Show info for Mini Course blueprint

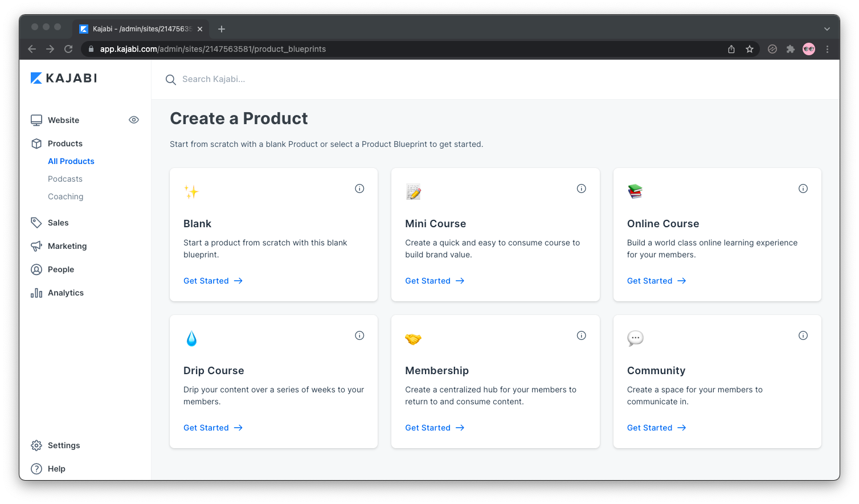point(582,189)
